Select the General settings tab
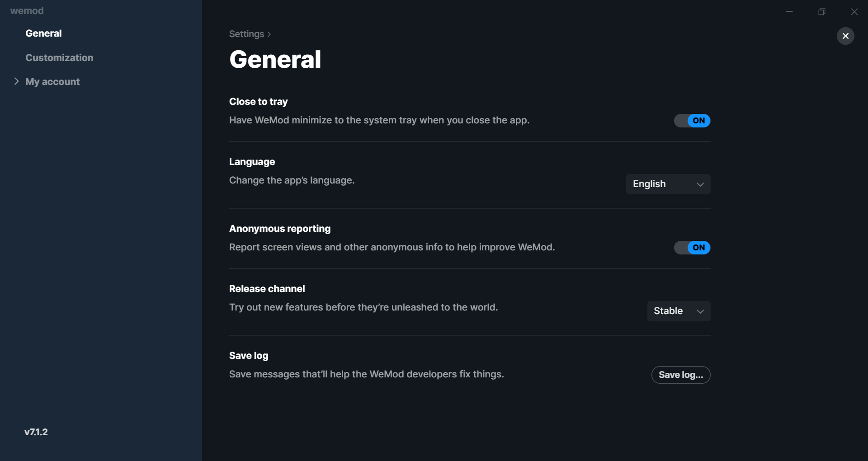This screenshot has height=461, width=868. (x=43, y=33)
